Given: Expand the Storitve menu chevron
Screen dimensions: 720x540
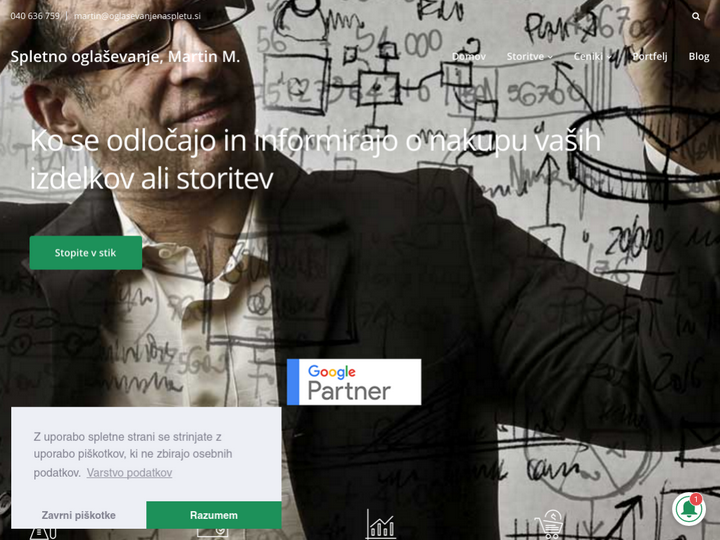Looking at the screenshot, I should coord(550,57).
